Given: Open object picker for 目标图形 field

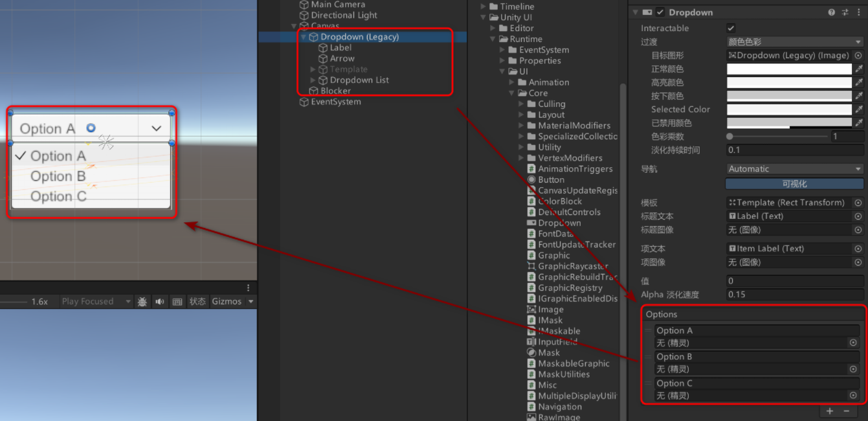Looking at the screenshot, I should click(x=858, y=56).
